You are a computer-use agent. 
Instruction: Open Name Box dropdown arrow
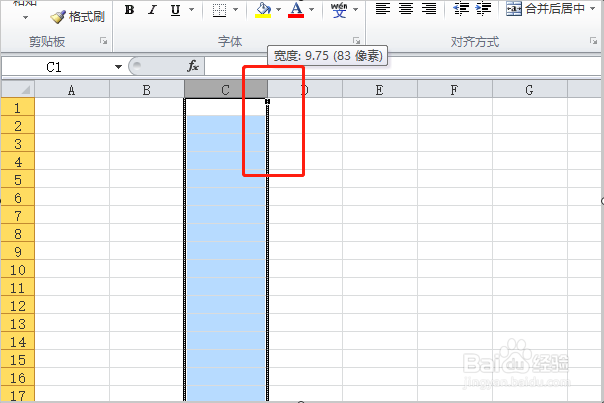click(118, 67)
